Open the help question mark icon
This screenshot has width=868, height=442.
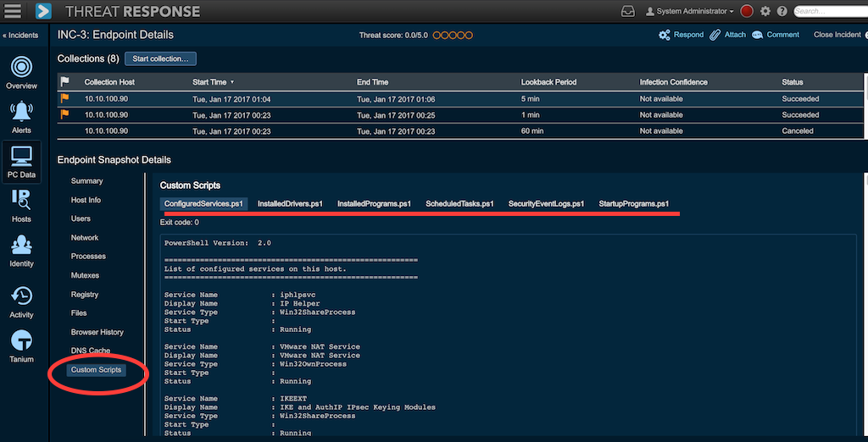pyautogui.click(x=782, y=11)
